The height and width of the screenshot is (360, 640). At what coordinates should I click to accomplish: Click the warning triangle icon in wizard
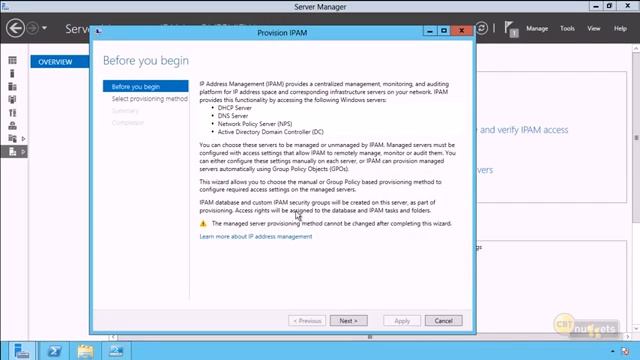[203, 224]
